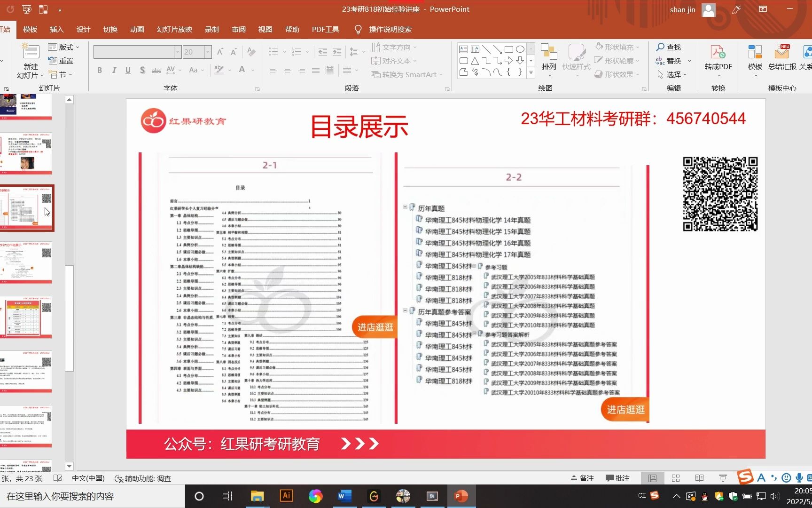Screen dimensions: 812x508
Task: Open the 幻灯片放映 Slide Show tab
Action: (x=174, y=29)
